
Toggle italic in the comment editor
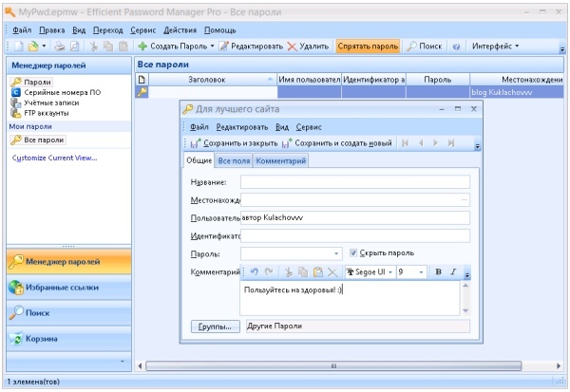tap(453, 271)
